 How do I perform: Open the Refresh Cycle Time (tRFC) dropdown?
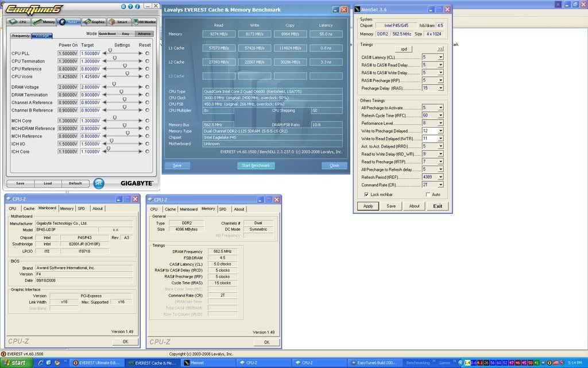[440, 115]
